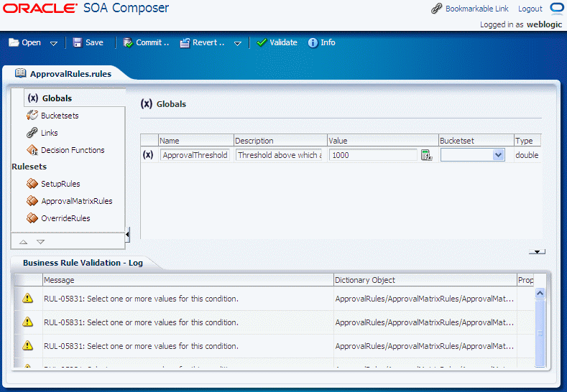The width and height of the screenshot is (567, 392).
Task: Click the Name column header
Action: pyautogui.click(x=196, y=141)
